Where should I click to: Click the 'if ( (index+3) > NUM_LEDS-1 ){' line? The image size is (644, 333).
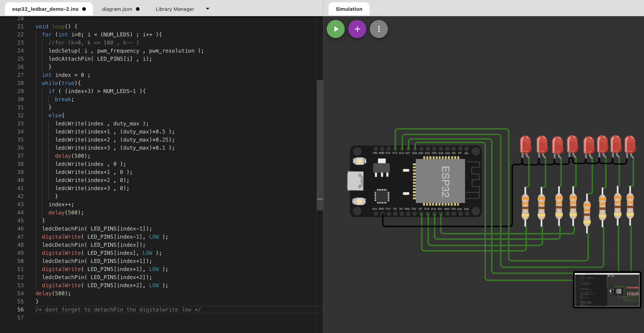coord(97,91)
